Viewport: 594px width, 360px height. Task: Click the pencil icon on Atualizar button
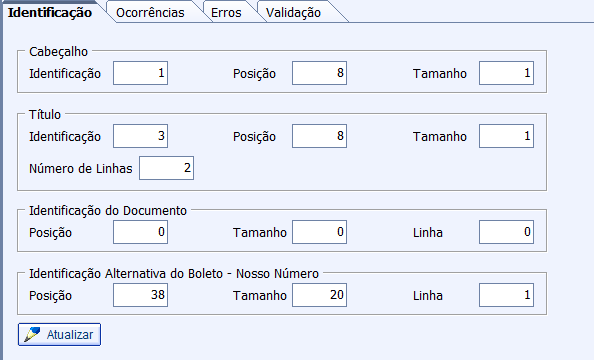pyautogui.click(x=32, y=335)
